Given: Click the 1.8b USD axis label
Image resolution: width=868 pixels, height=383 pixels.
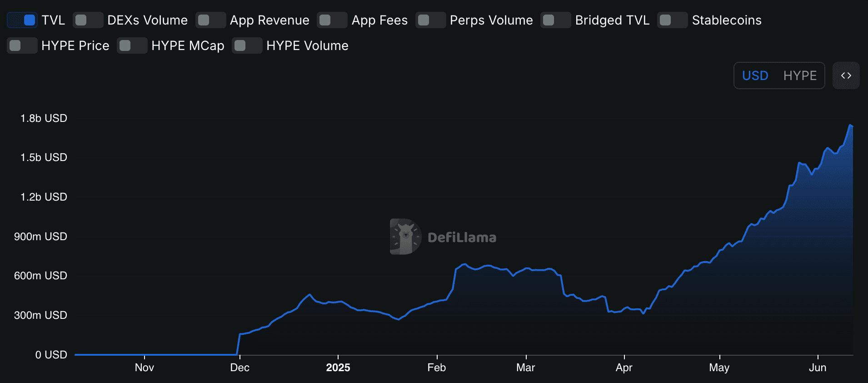Looking at the screenshot, I should pos(44,118).
